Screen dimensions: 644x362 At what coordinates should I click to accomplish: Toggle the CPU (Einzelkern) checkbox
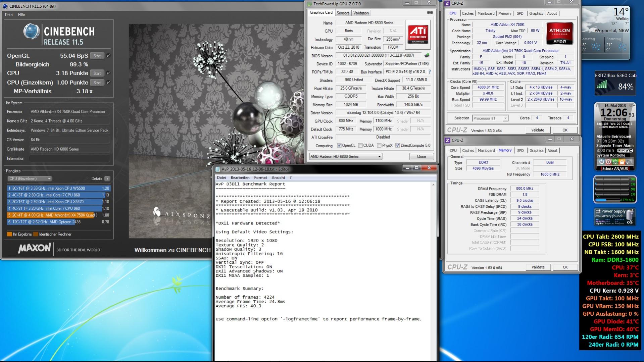click(108, 83)
